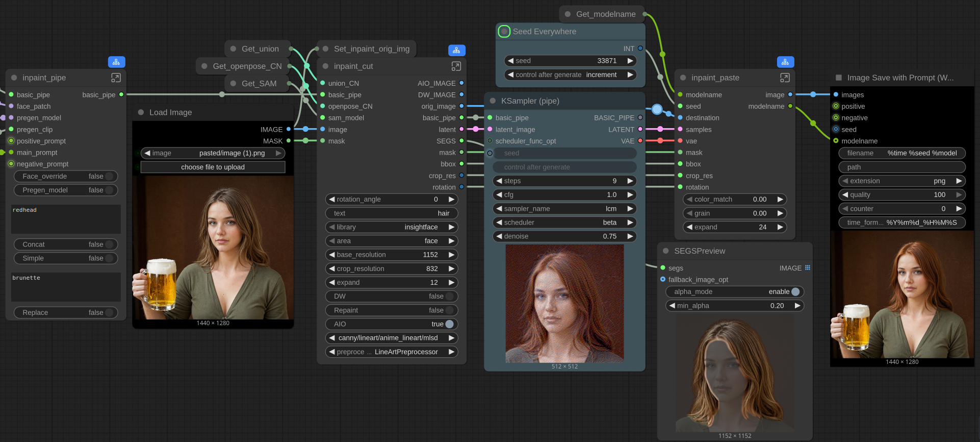Click the Get_union node title
Viewport: 980px width, 442px height.
point(260,49)
